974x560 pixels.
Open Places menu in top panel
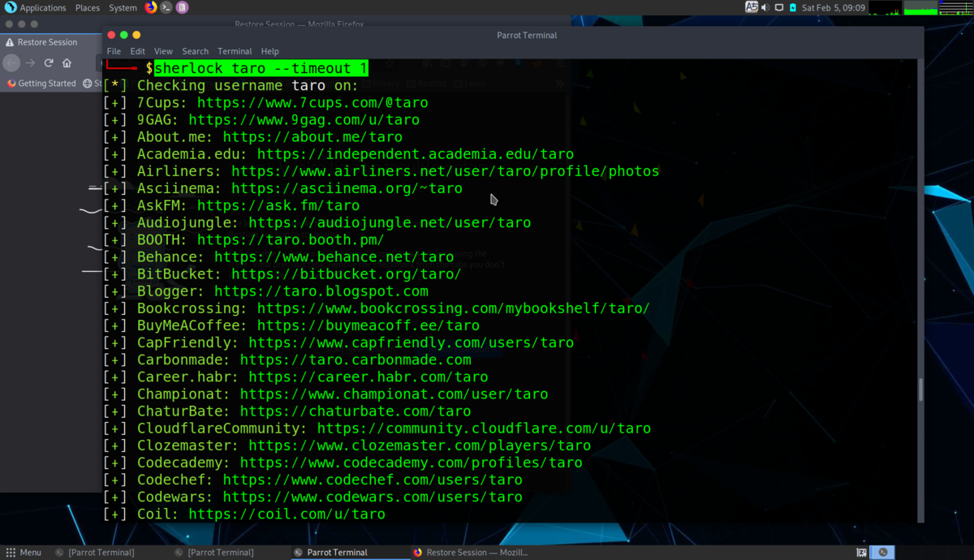pyautogui.click(x=88, y=7)
